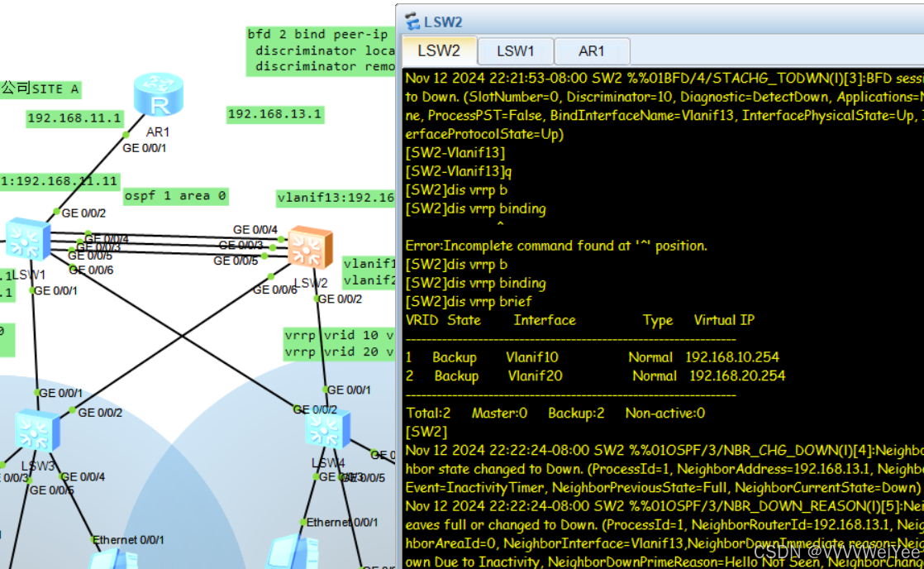924x569 pixels.
Task: Click the 192.168.13.1 address label
Action: click(x=274, y=114)
